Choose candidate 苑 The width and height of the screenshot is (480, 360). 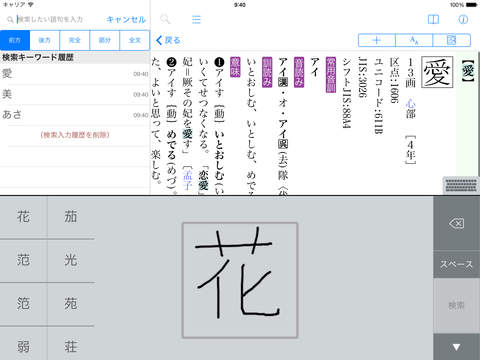(x=71, y=304)
